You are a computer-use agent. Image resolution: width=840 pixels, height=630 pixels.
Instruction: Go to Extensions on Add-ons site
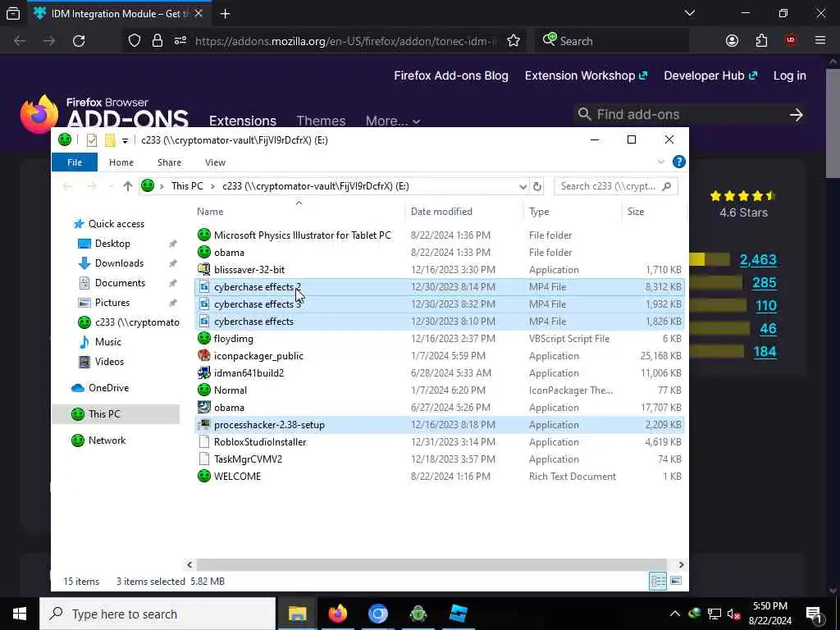(243, 121)
